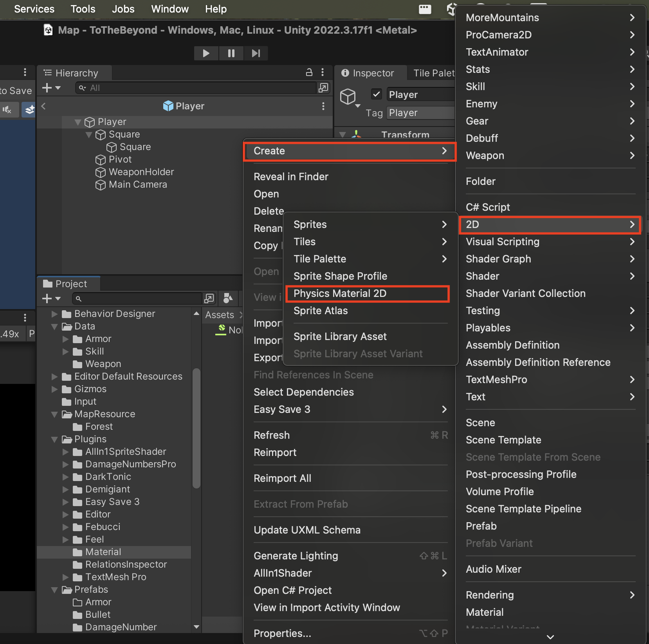Switch to the Tile Palette tab
The height and width of the screenshot is (644, 649).
434,73
